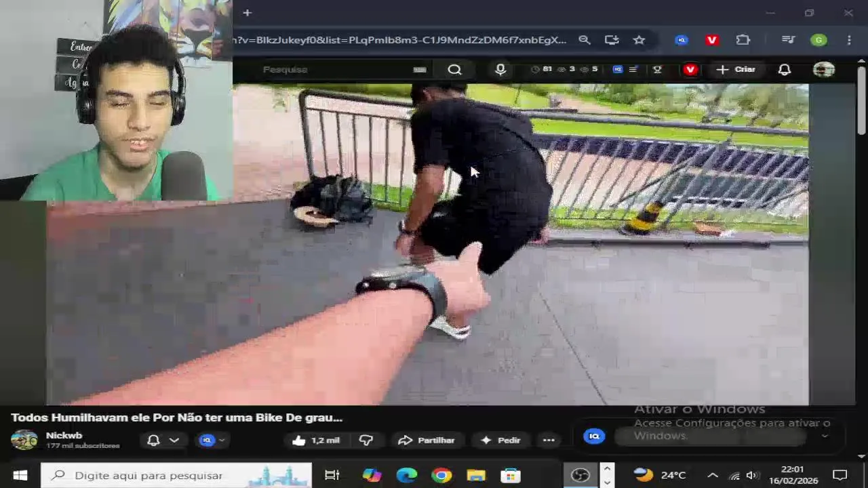Switch to the OBS Studio taskbar app
The image size is (868, 488).
(580, 475)
